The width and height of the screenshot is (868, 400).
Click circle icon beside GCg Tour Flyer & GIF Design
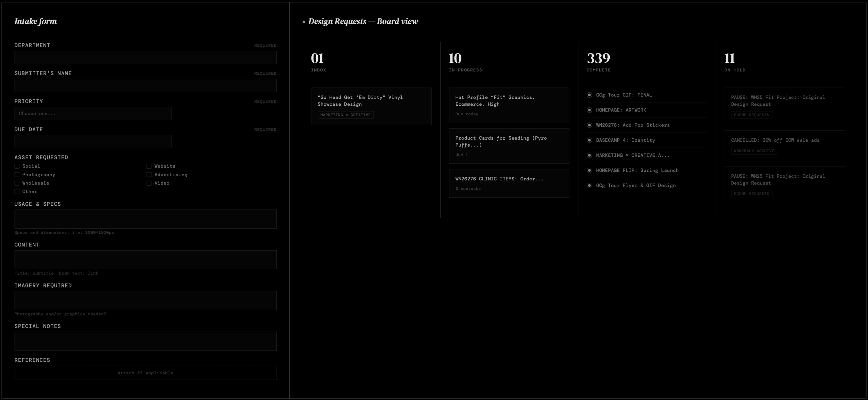point(589,186)
